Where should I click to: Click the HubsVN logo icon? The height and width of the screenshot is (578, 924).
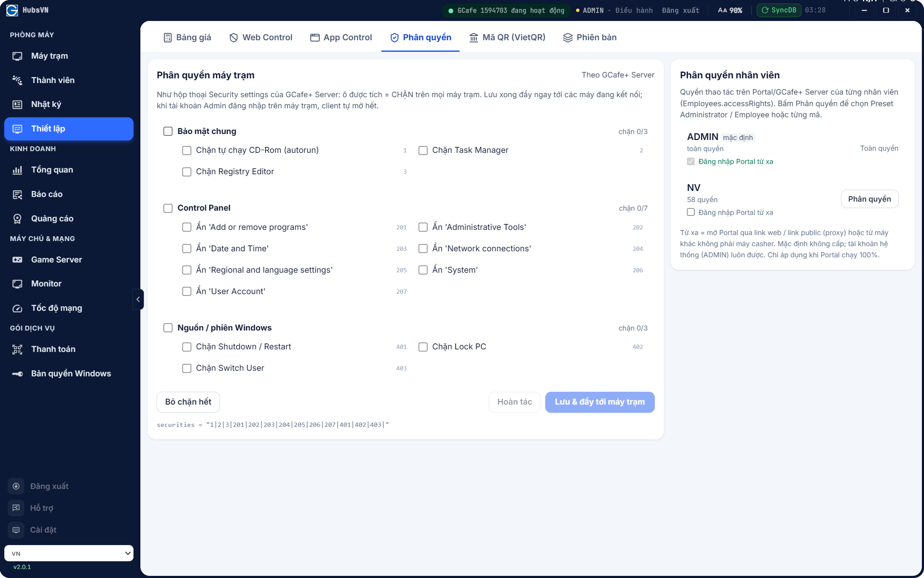pyautogui.click(x=12, y=10)
